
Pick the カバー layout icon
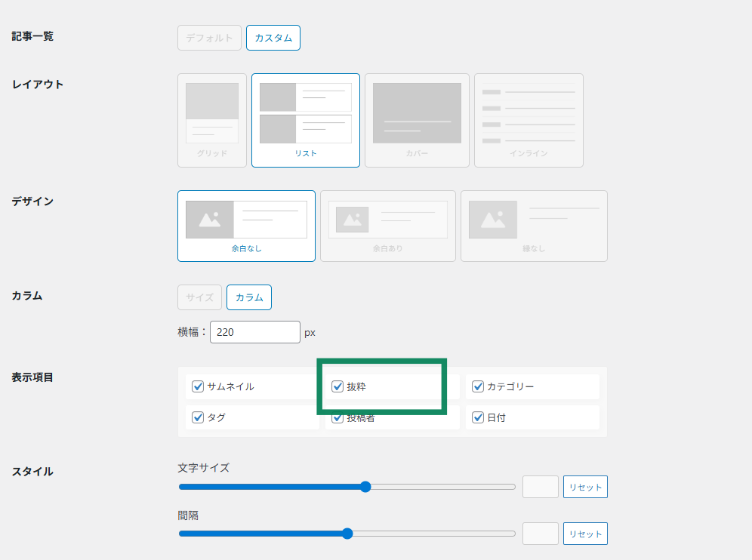pyautogui.click(x=417, y=120)
